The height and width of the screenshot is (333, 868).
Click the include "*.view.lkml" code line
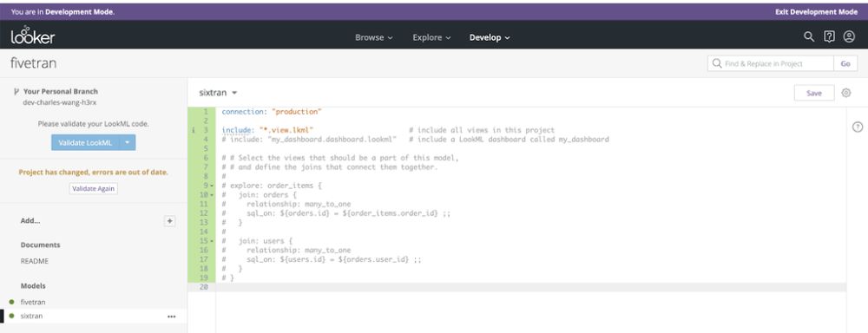point(268,131)
